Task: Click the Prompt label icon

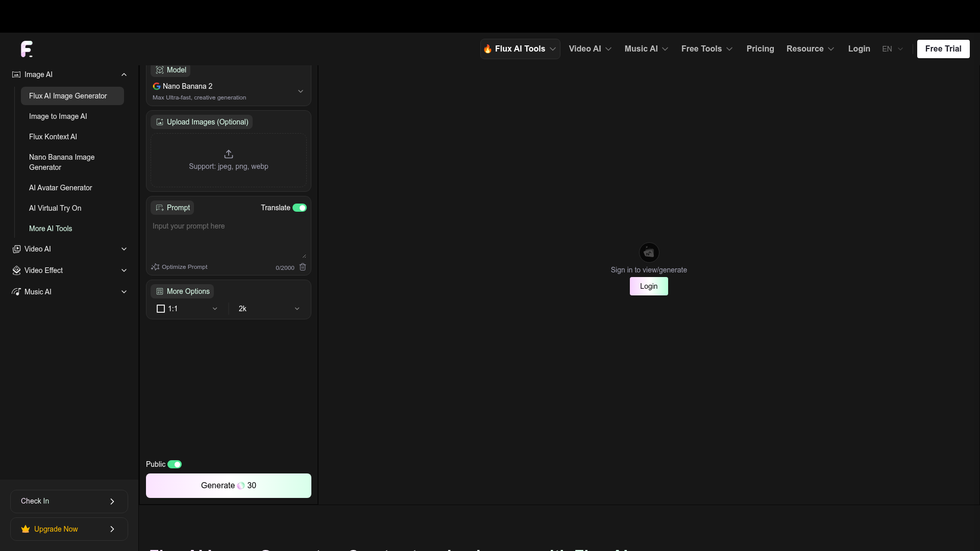Action: click(160, 208)
